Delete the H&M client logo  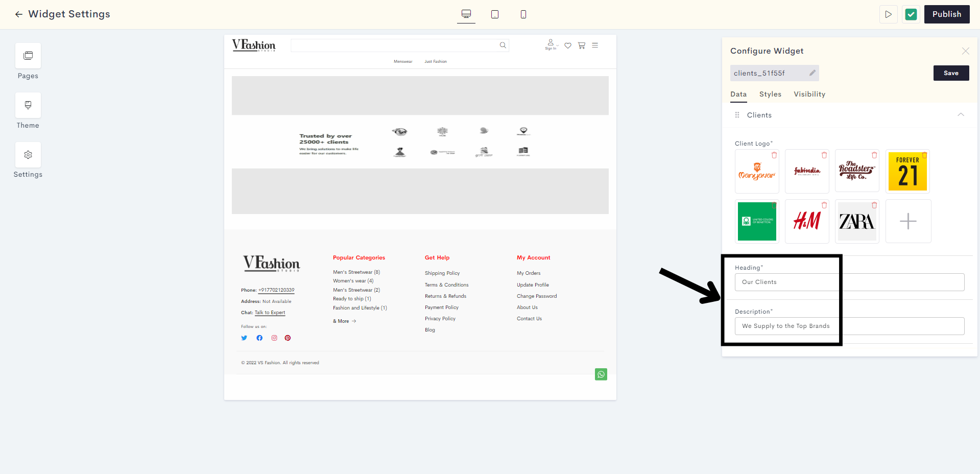(x=824, y=205)
